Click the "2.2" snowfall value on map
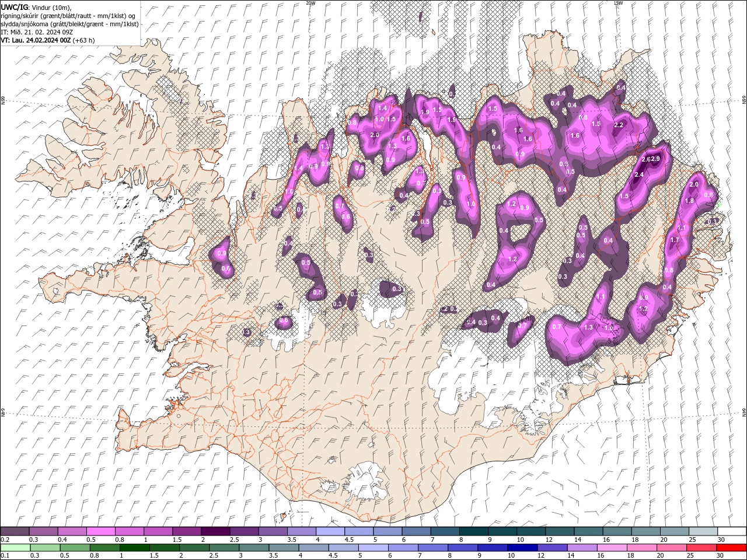 pyautogui.click(x=619, y=125)
